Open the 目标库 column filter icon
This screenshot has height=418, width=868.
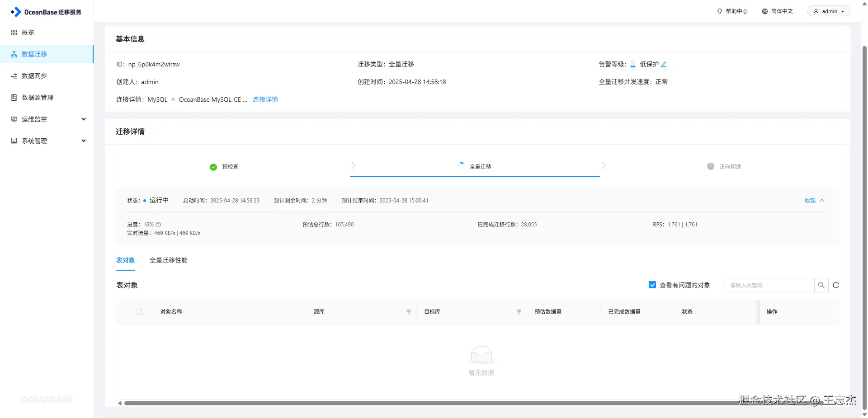(519, 312)
